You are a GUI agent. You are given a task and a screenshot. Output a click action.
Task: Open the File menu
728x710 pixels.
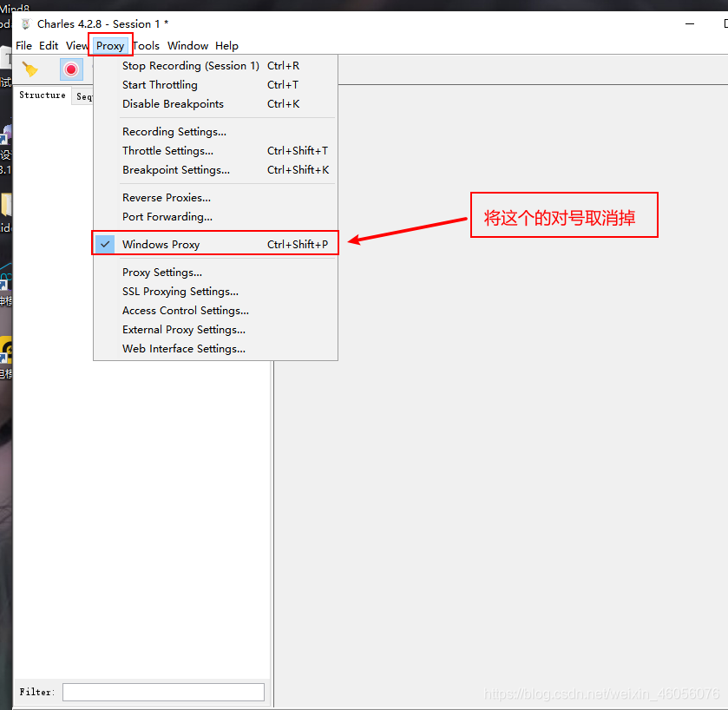23,45
